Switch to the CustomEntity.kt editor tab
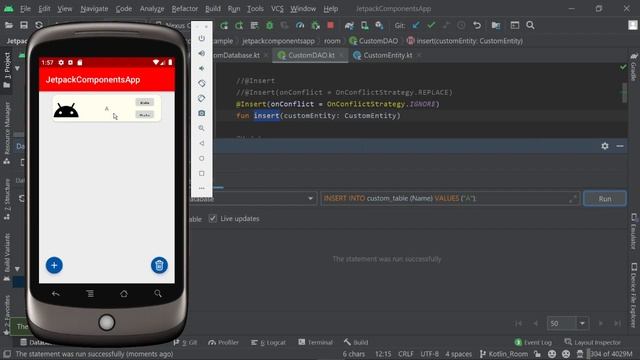Image resolution: width=640 pixels, height=360 pixels. pos(387,55)
